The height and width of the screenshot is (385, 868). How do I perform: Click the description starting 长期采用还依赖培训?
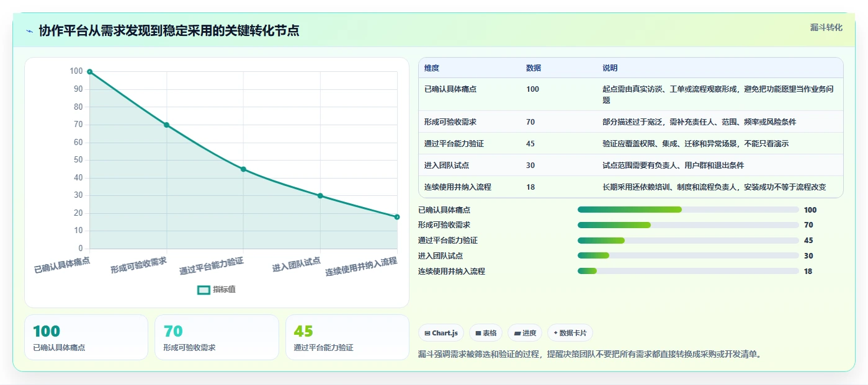pyautogui.click(x=714, y=187)
